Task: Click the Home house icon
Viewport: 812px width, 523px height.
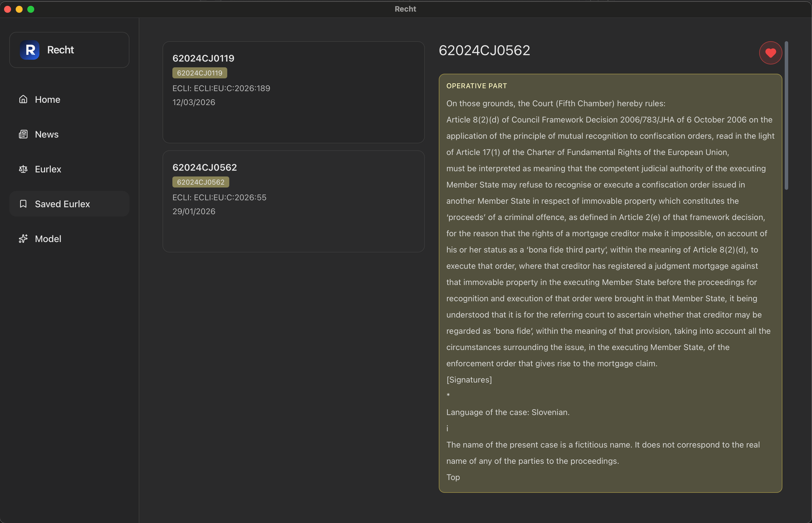Action: point(23,100)
